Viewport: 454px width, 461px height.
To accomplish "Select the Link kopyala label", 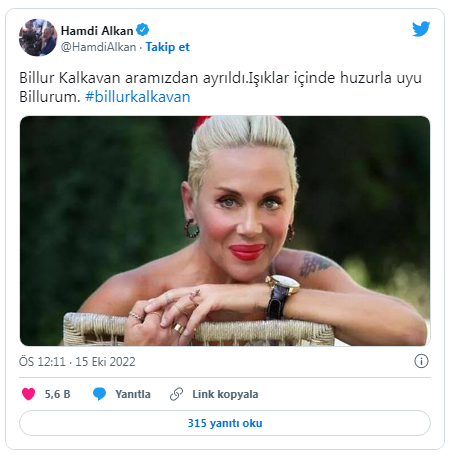I will [225, 394].
